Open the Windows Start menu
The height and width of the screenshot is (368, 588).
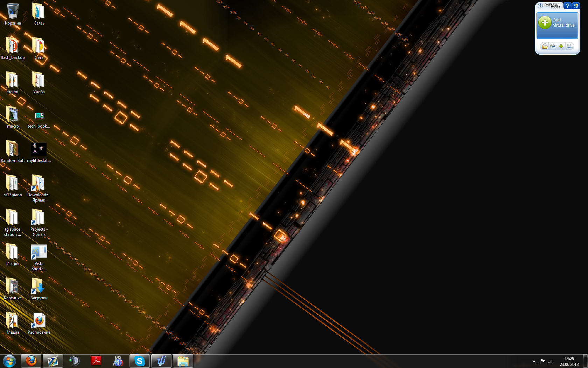click(x=9, y=361)
